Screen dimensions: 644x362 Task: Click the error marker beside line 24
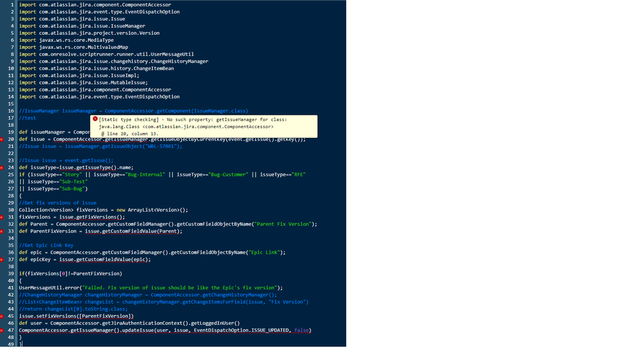[2, 168]
